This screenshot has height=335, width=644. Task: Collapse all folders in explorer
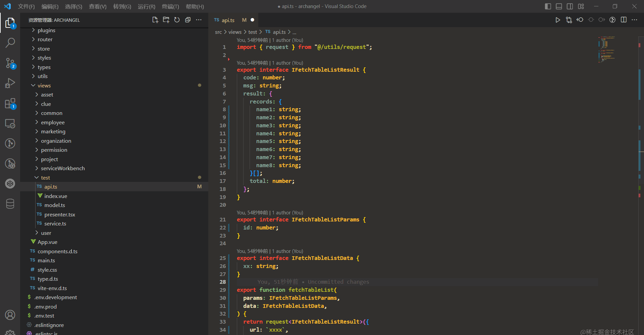pos(188,20)
